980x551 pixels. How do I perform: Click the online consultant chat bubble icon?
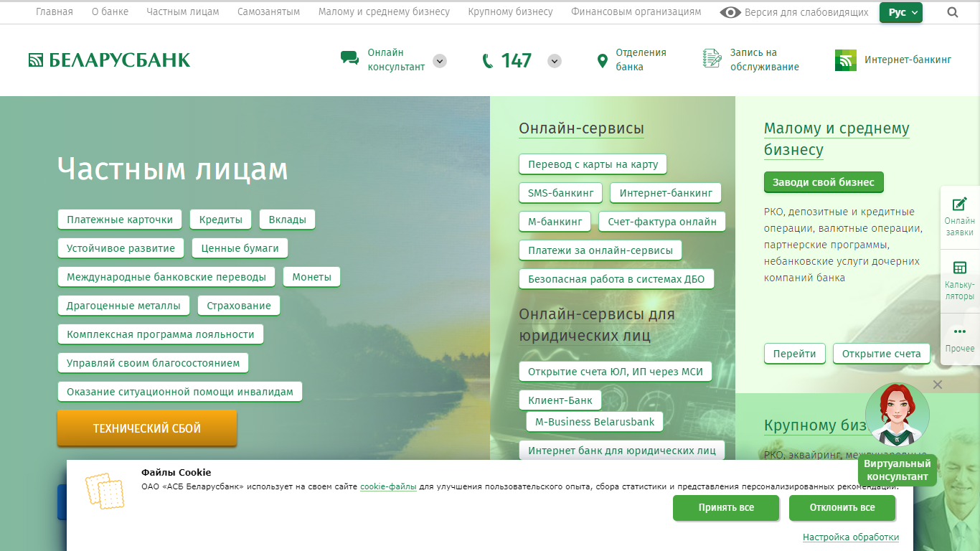point(350,59)
